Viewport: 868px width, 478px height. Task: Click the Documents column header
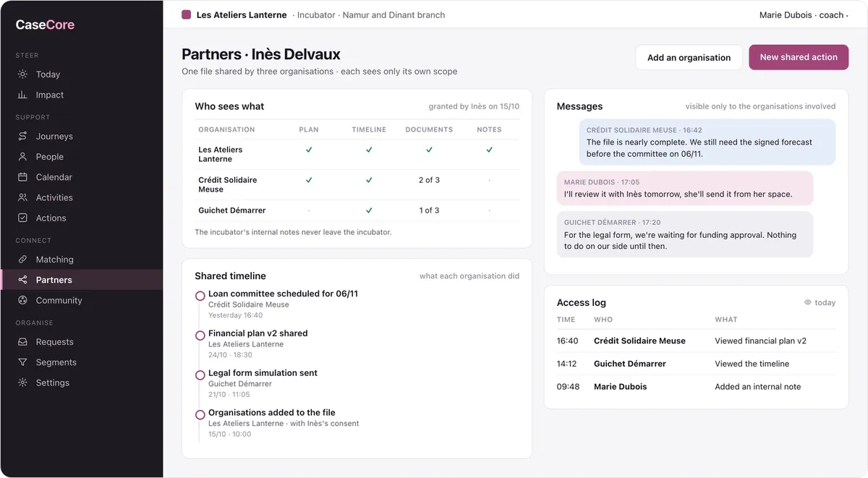coord(429,129)
